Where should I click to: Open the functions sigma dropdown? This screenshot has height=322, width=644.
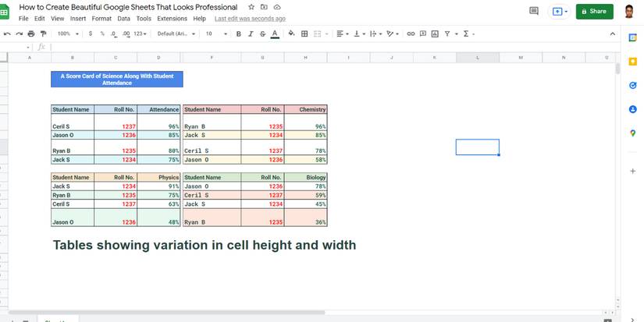(x=468, y=34)
